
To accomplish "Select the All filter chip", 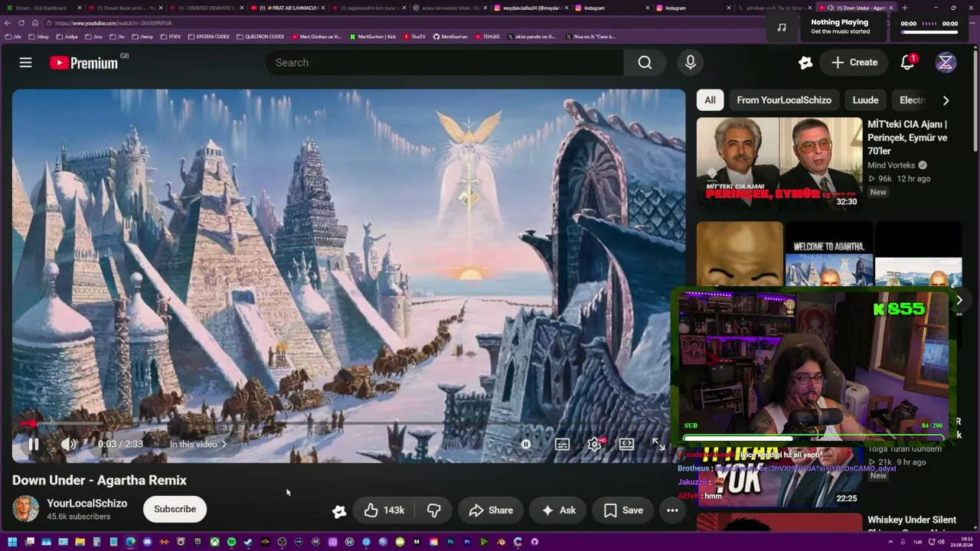I will point(710,100).
